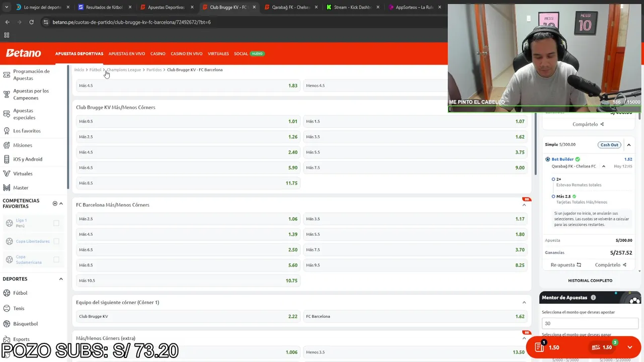Click the Programación de Apuestas calendar icon

point(7,75)
